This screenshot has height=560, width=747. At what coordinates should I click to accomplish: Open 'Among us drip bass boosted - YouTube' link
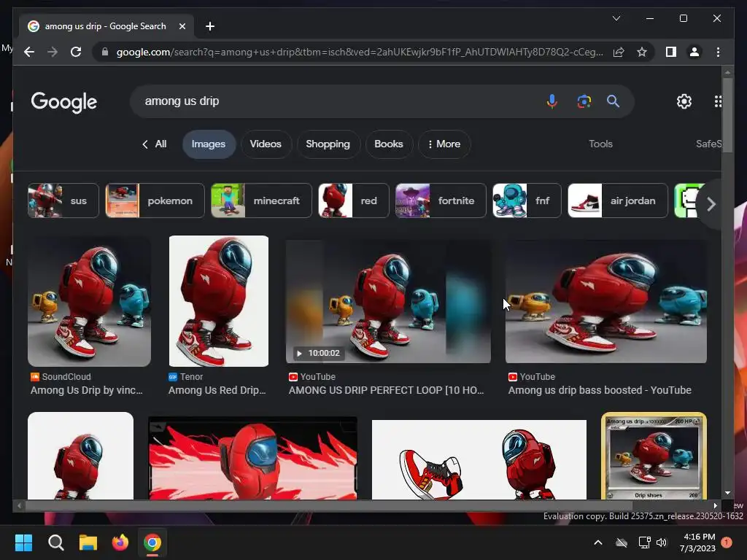click(600, 390)
